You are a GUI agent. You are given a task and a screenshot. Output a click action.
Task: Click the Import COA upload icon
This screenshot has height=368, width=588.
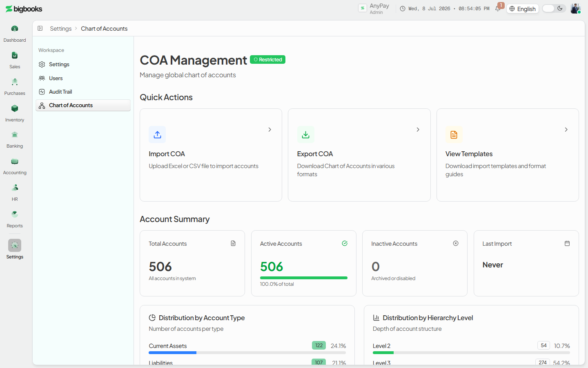(x=157, y=135)
